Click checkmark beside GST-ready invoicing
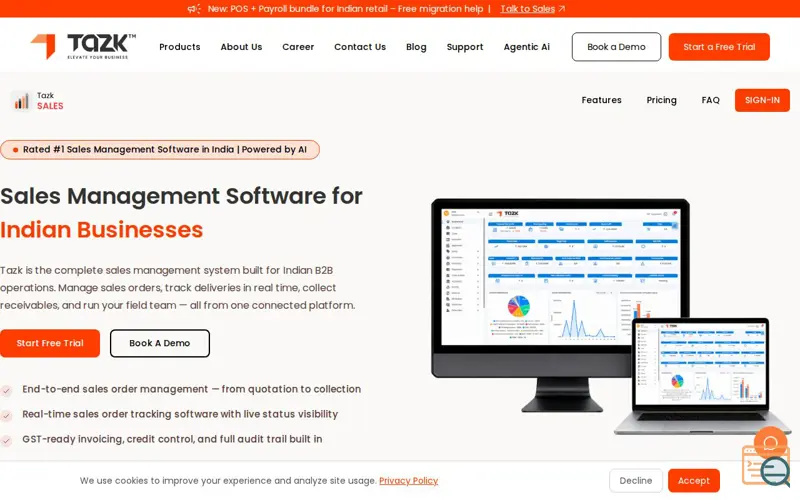 (x=6, y=441)
